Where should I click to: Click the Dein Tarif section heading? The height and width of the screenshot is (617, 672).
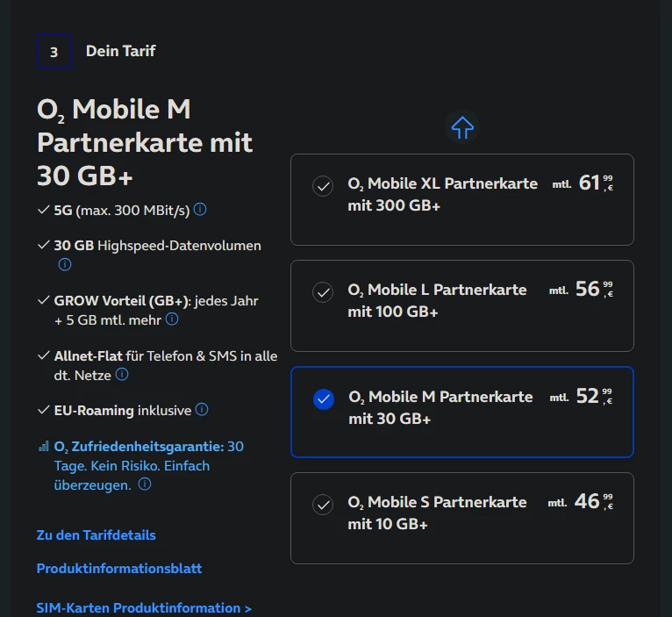(x=120, y=51)
